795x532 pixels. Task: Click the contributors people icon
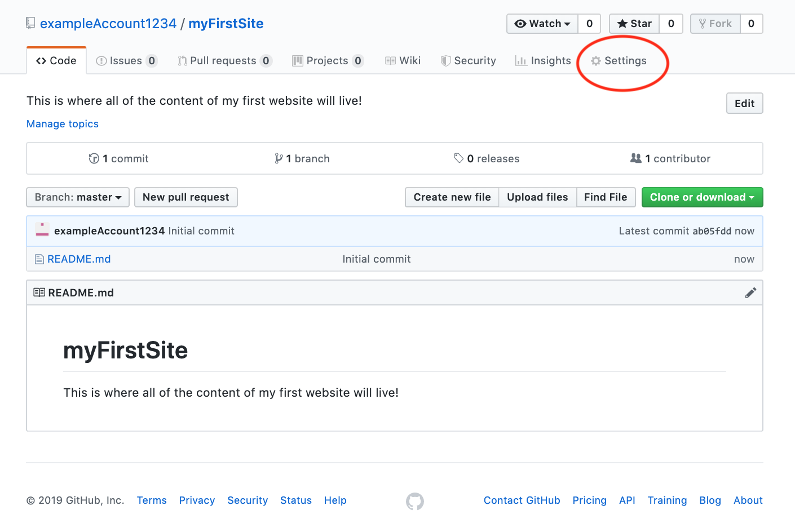click(x=636, y=158)
